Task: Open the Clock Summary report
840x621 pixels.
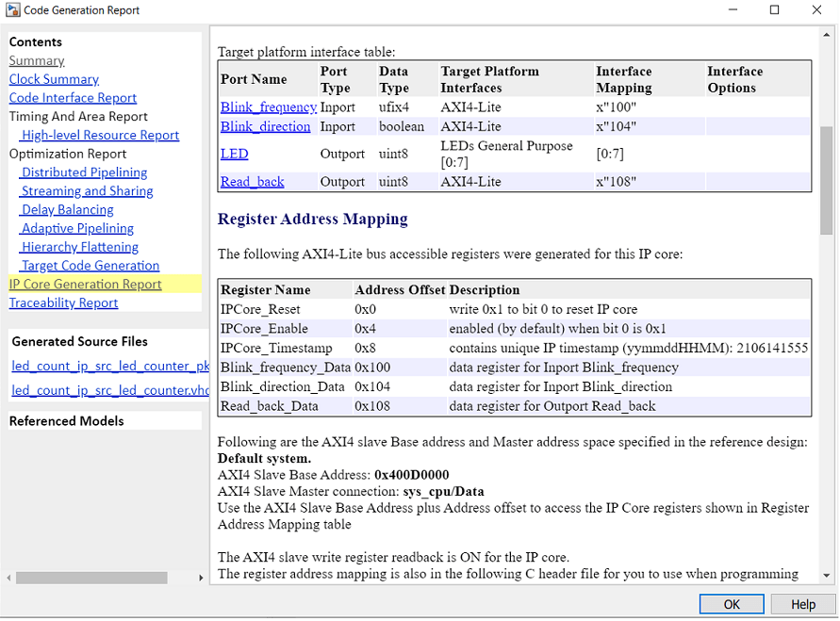Action: pyautogui.click(x=54, y=79)
